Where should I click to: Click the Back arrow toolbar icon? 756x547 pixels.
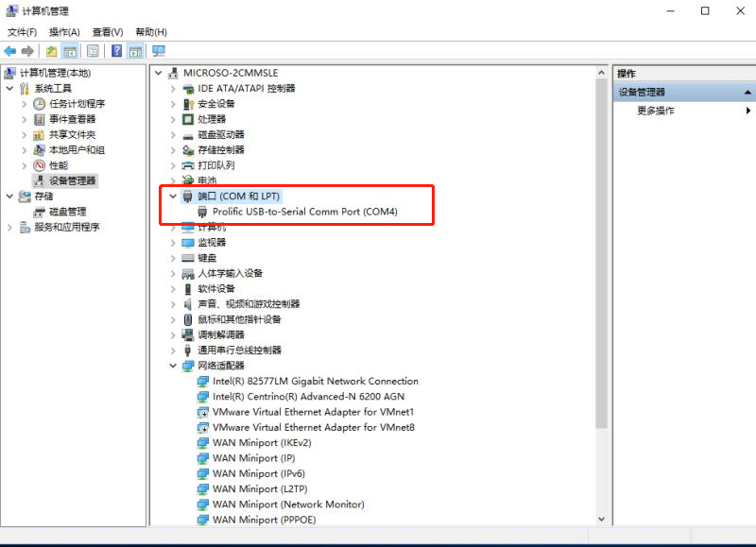[x=10, y=51]
